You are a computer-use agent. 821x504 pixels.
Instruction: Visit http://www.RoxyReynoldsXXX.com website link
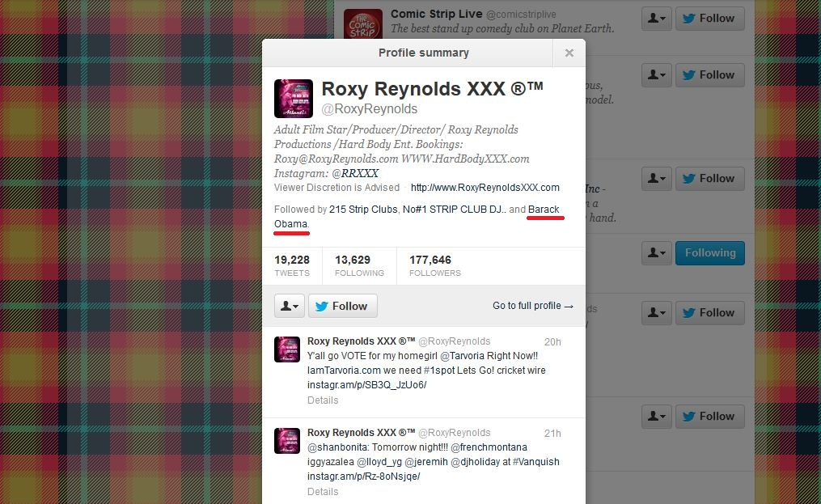pyautogui.click(x=485, y=188)
